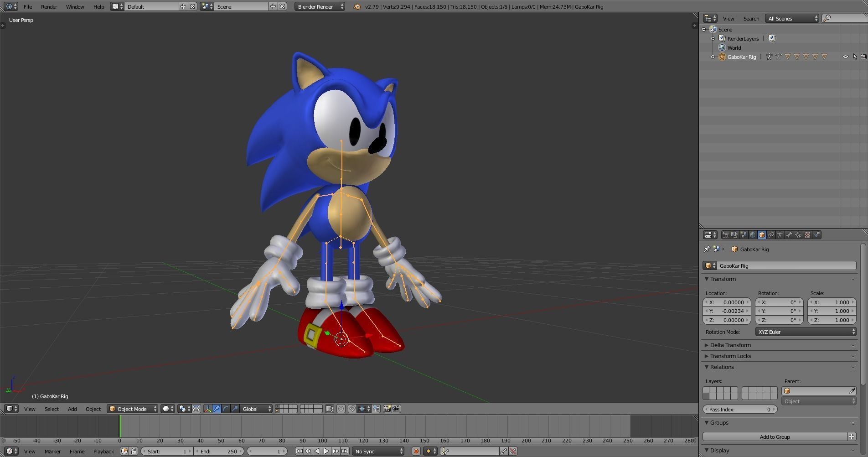Image resolution: width=868 pixels, height=457 pixels.
Task: Open the World properties tab (globe icon)
Action: [x=753, y=235]
